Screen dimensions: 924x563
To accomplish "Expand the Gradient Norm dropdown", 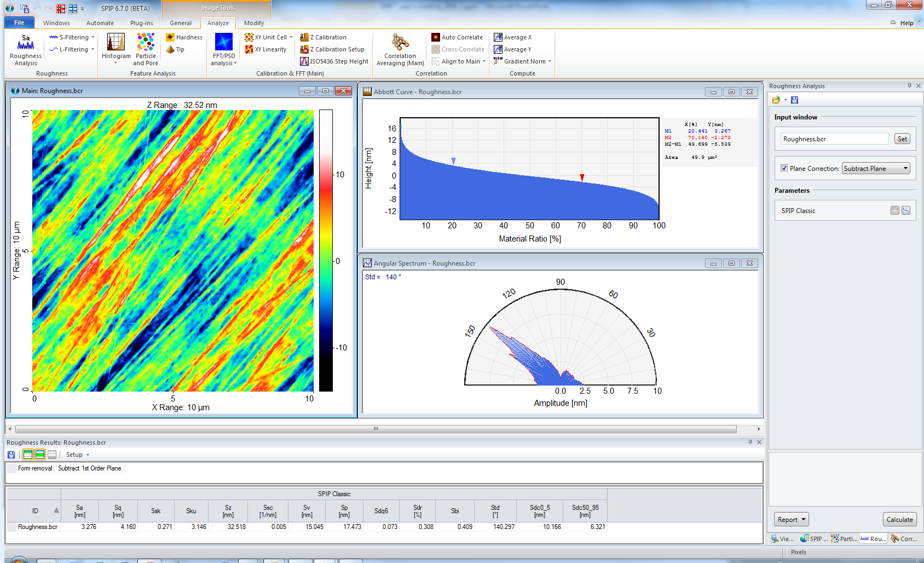I will point(550,61).
